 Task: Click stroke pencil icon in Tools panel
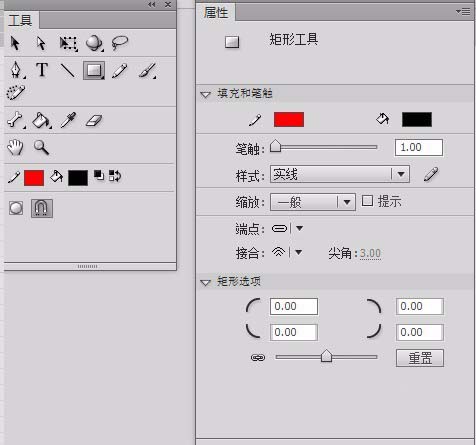pyautogui.click(x=14, y=177)
